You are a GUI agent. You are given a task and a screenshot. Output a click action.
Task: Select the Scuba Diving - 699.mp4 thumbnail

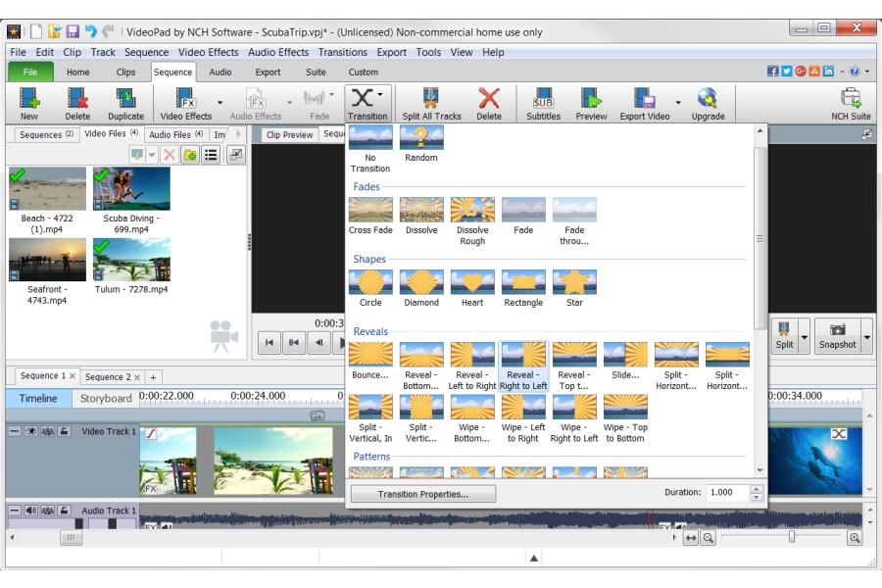pyautogui.click(x=131, y=188)
